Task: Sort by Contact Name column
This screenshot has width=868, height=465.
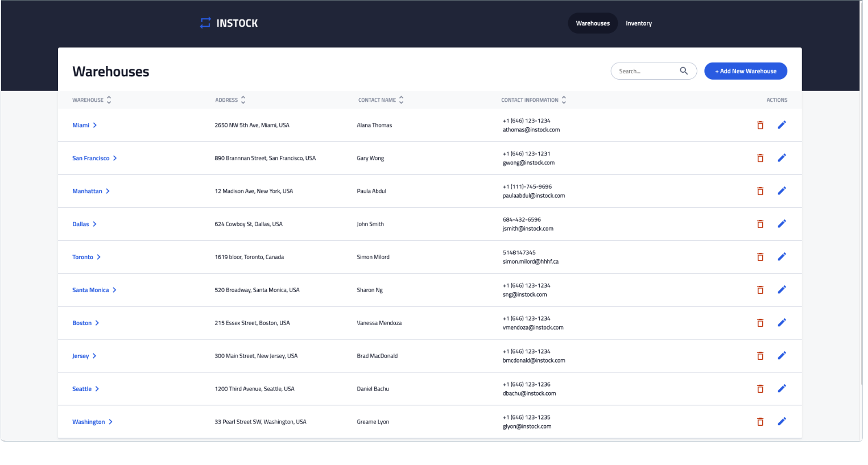Action: pos(402,99)
